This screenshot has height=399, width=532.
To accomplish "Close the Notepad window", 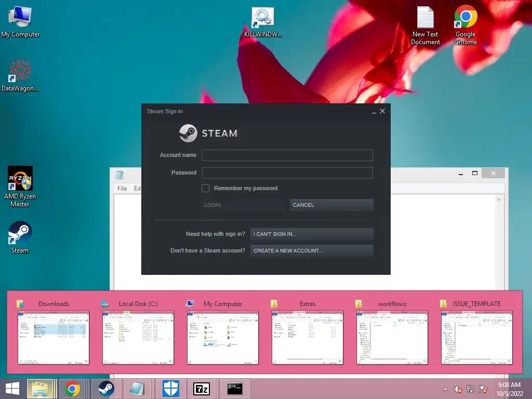I will (x=494, y=174).
